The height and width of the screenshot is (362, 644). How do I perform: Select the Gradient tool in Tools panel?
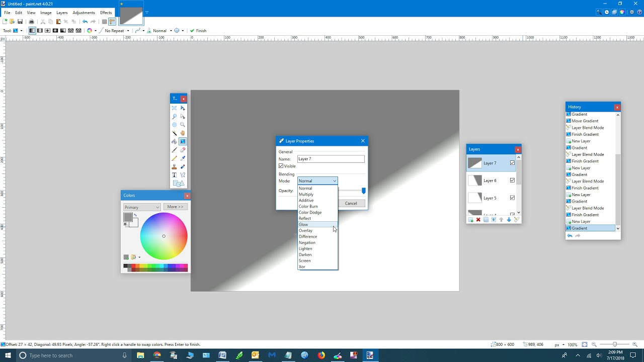(x=183, y=141)
